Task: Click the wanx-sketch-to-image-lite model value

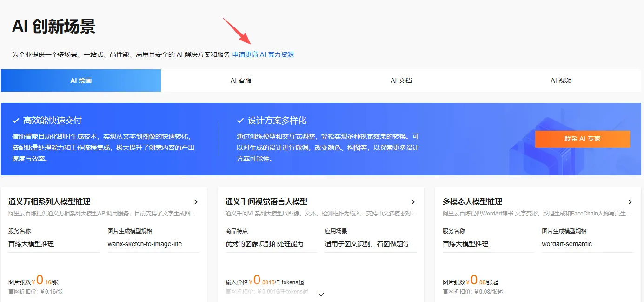Action: pos(145,244)
